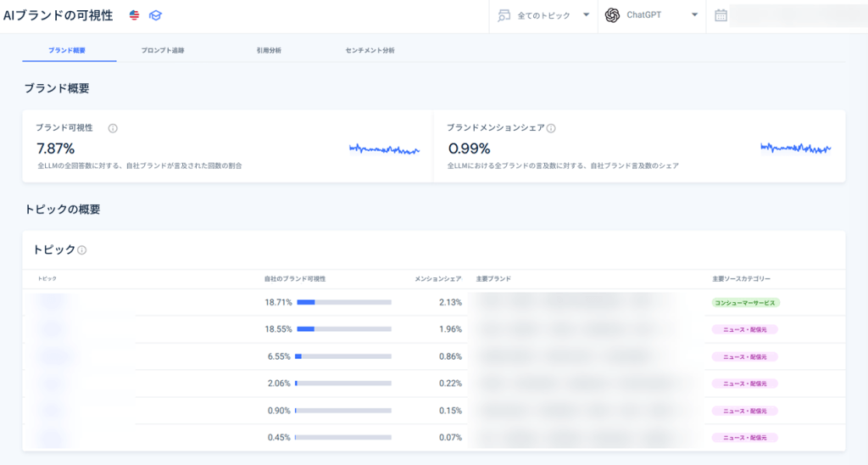Click the トピック column header
Viewport: 868px width, 465px height.
click(47, 279)
